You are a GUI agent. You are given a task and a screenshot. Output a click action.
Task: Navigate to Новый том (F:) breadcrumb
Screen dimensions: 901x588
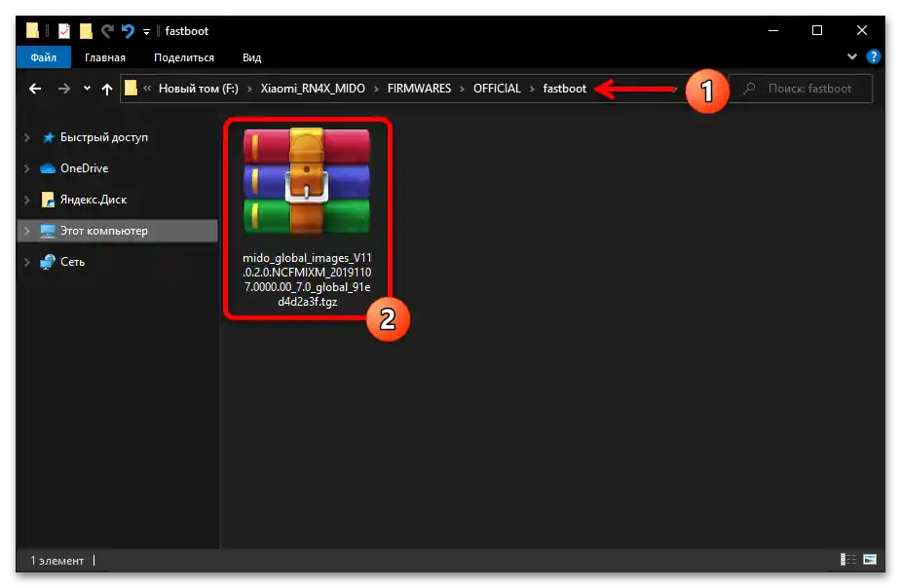pyautogui.click(x=199, y=89)
